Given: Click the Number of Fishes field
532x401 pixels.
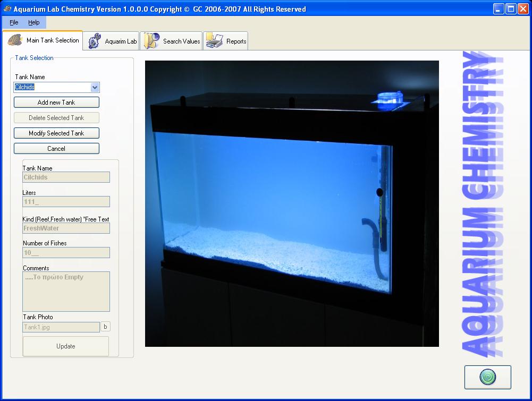Looking at the screenshot, I should [x=66, y=253].
